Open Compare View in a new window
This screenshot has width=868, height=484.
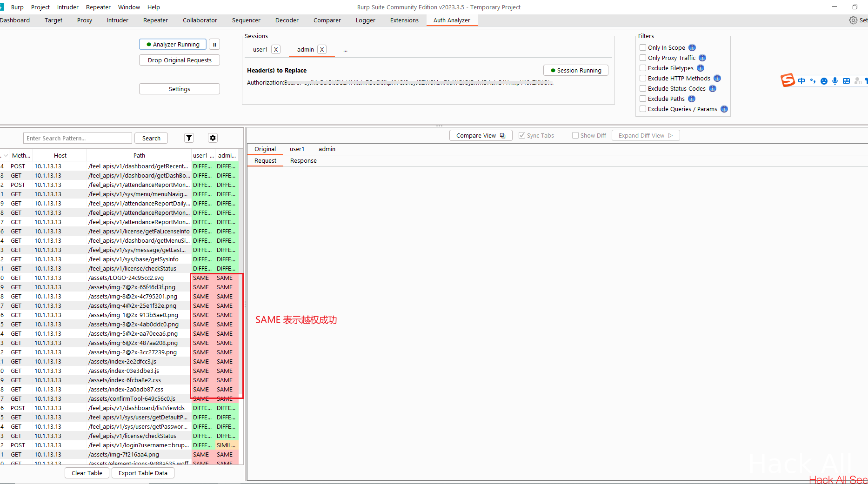pyautogui.click(x=481, y=136)
